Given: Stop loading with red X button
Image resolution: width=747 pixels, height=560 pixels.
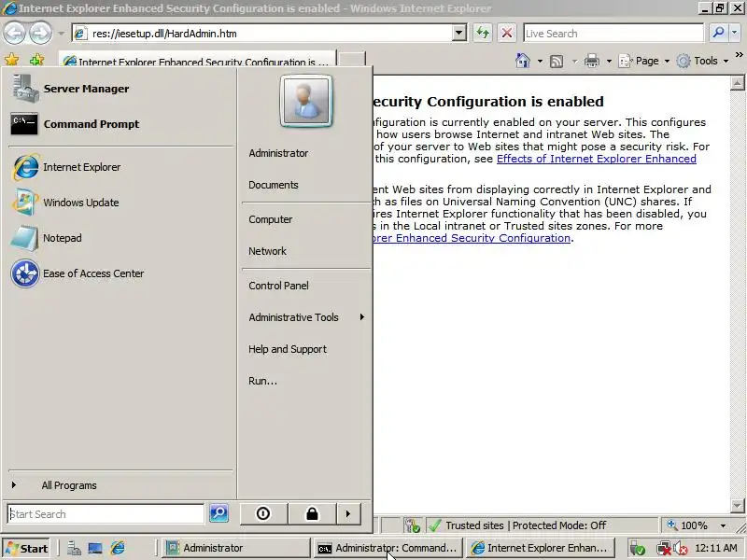Looking at the screenshot, I should click(x=507, y=33).
